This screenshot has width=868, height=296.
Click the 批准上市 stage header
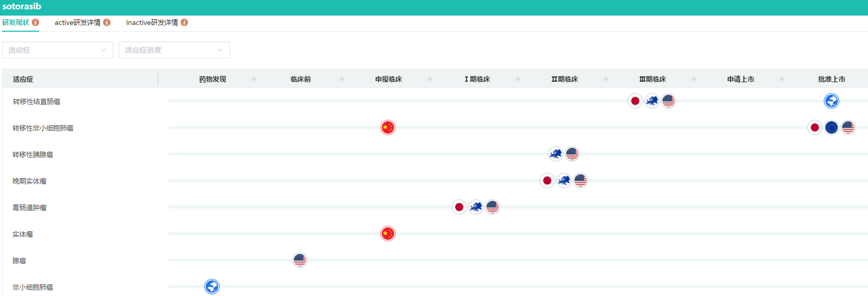pos(832,79)
